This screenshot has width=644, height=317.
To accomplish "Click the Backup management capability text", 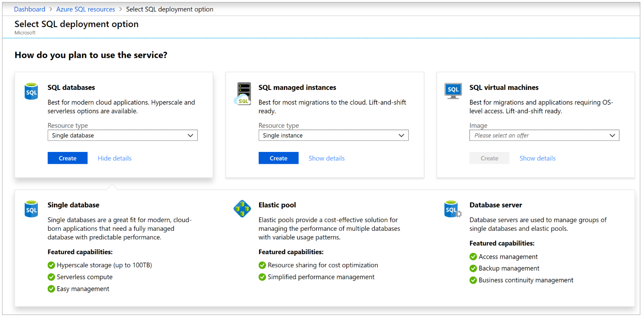I will [509, 269].
